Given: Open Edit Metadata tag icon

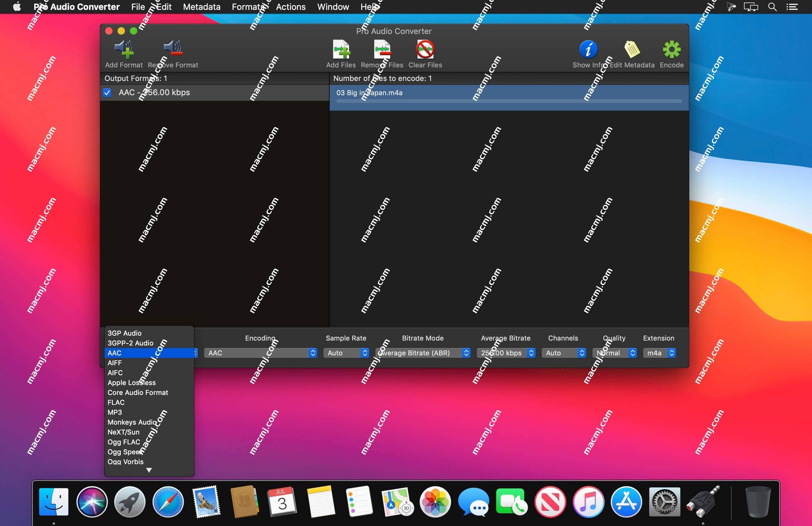Looking at the screenshot, I should coord(632,49).
